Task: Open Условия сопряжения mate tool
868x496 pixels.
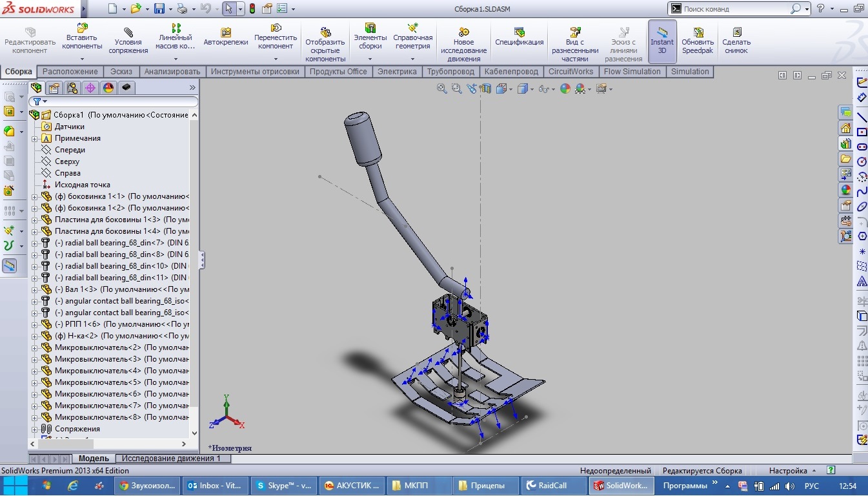Action: point(128,41)
